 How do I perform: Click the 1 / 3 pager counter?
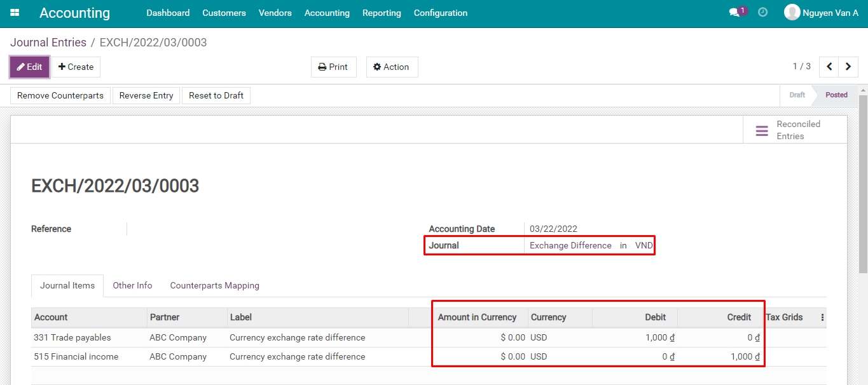point(801,66)
